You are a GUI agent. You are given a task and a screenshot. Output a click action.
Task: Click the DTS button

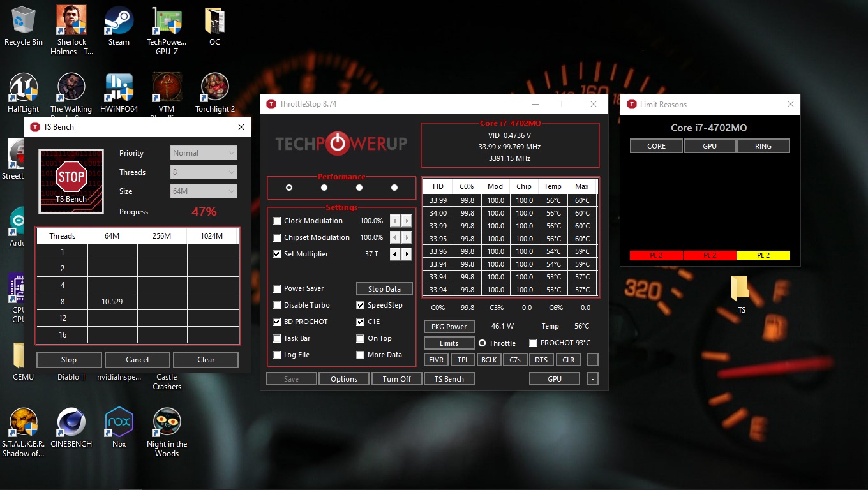(541, 360)
